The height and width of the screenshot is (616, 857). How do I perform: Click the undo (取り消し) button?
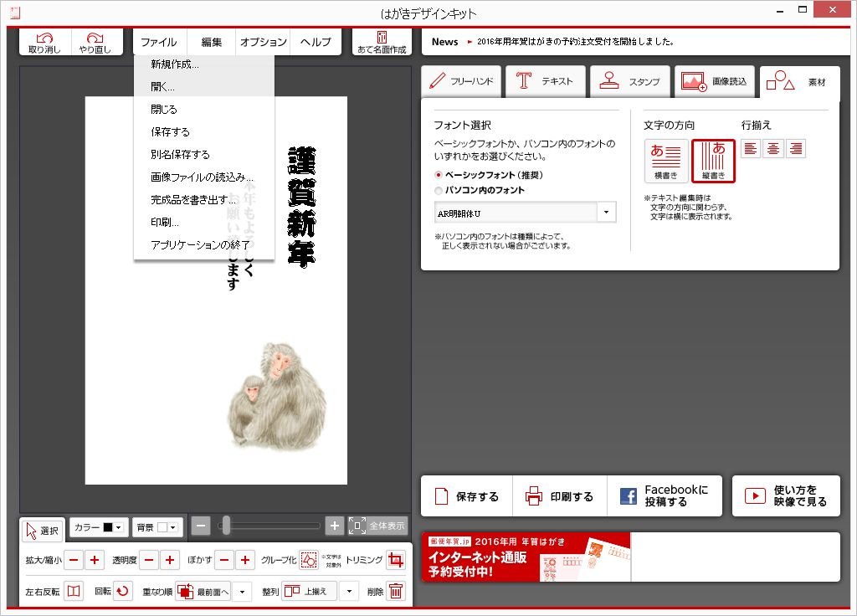pos(45,42)
